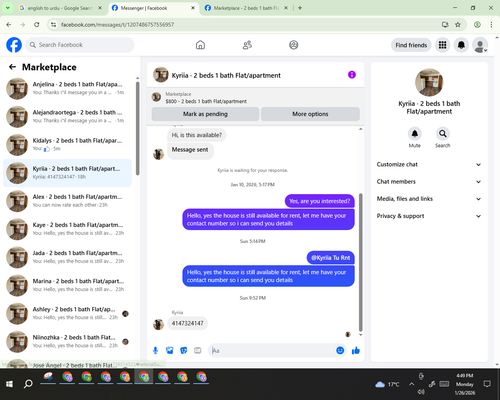Switch to Marketplace 2 beds tab
The width and height of the screenshot is (500, 400).
pos(246,8)
